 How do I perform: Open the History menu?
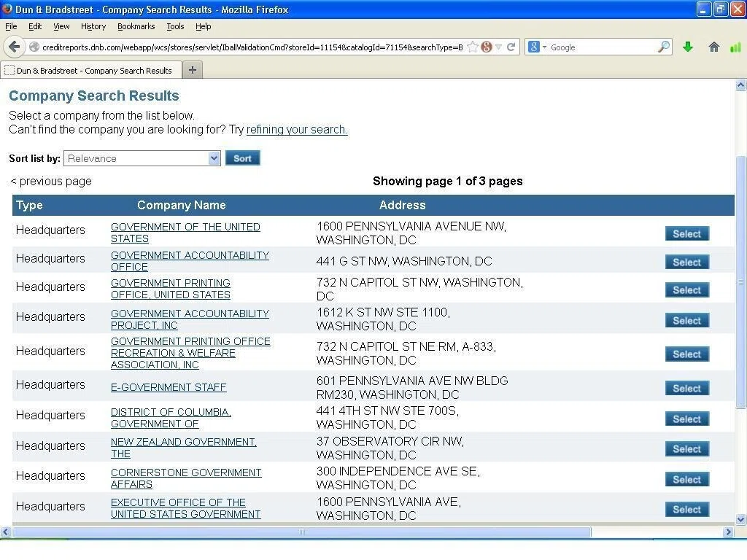[x=93, y=26]
